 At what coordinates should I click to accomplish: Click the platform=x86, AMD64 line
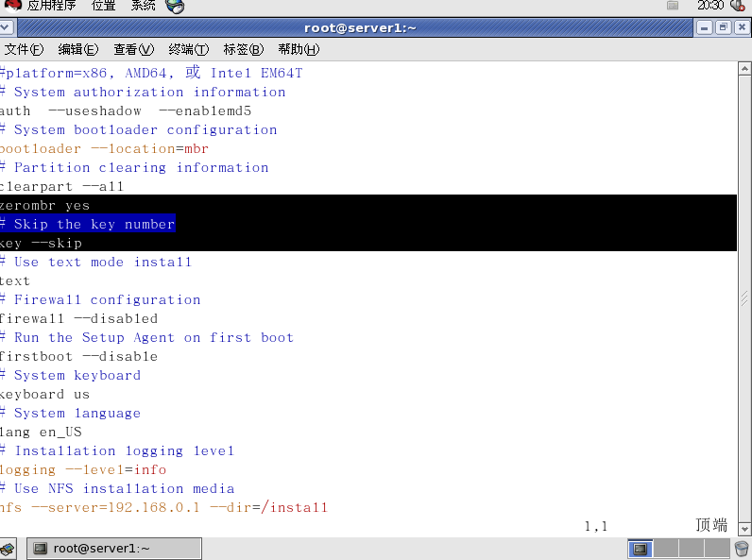151,73
